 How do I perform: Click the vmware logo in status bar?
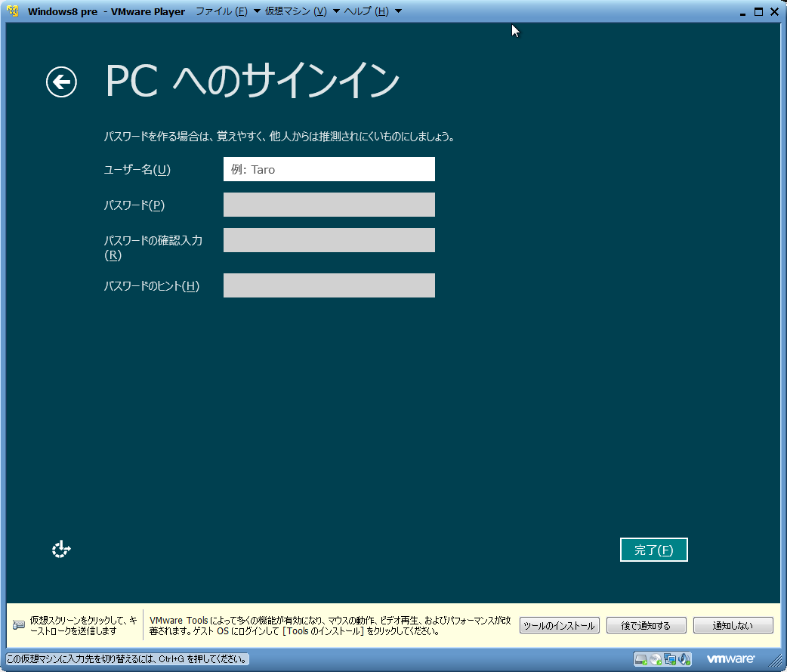(x=730, y=658)
